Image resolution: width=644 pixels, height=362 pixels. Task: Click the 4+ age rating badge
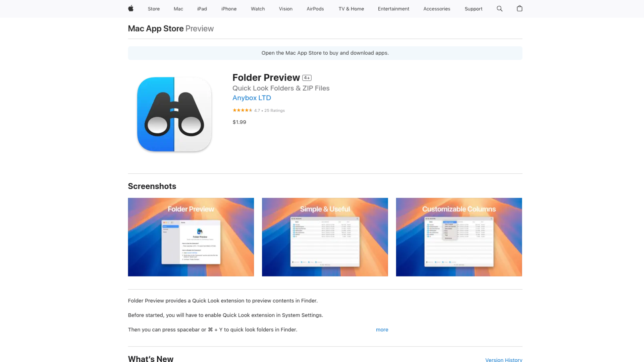[307, 78]
